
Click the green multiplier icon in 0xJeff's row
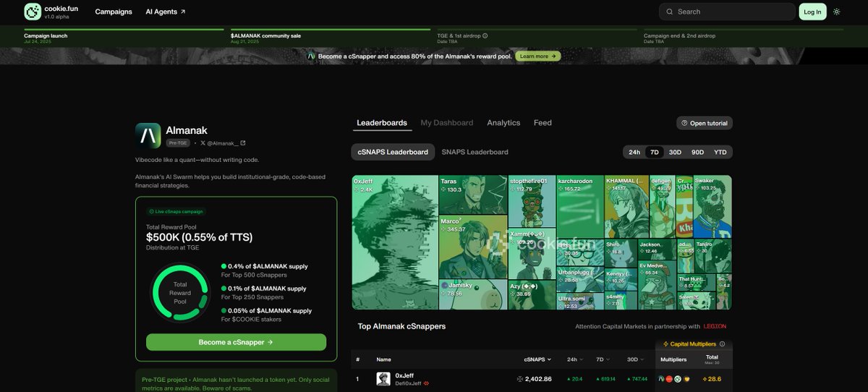click(x=678, y=379)
